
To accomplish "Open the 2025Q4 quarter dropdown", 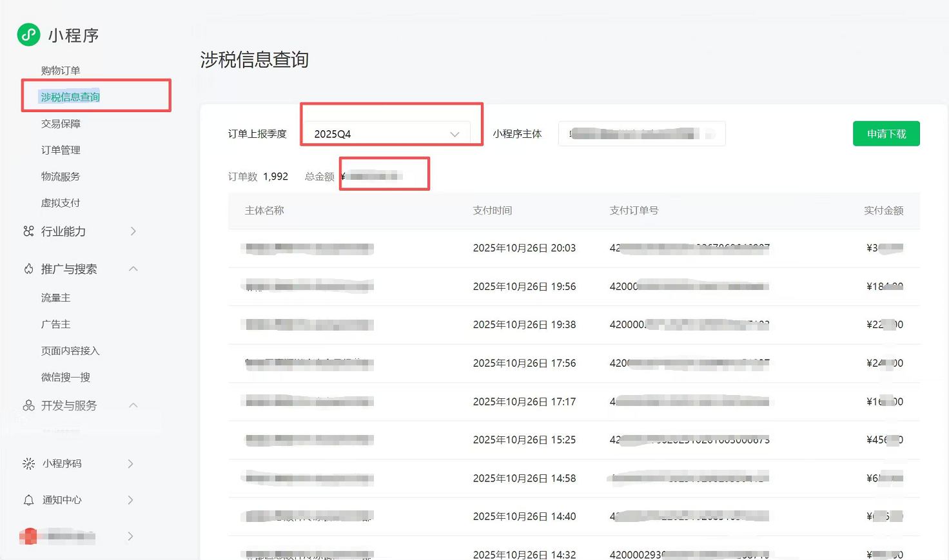I will tap(387, 134).
